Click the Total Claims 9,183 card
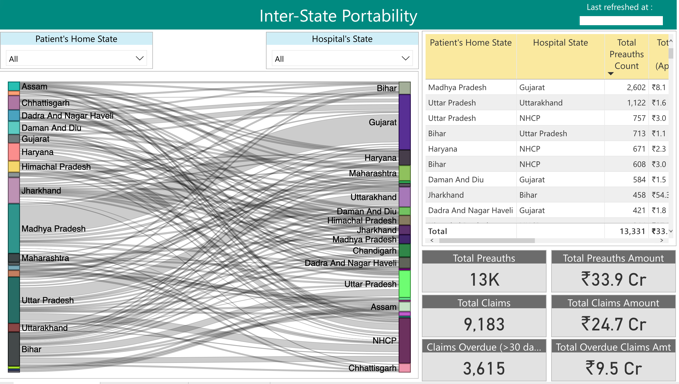Viewport: 679px width, 384px height. tap(484, 316)
